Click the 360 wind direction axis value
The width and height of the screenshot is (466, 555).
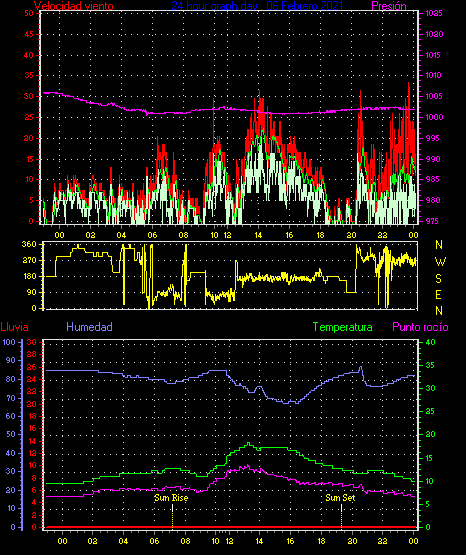(x=29, y=244)
